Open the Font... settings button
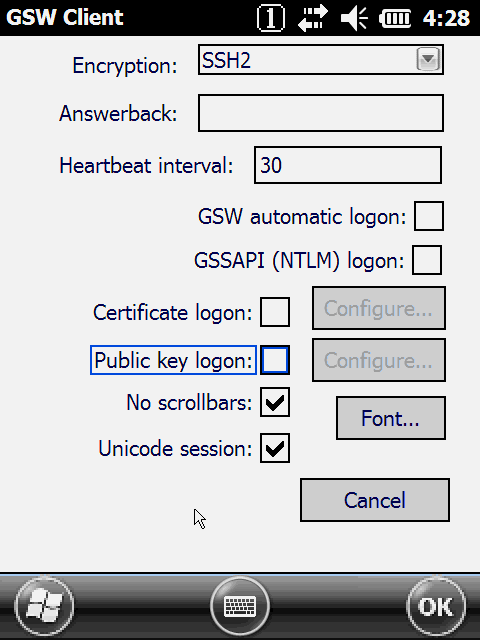 (391, 418)
